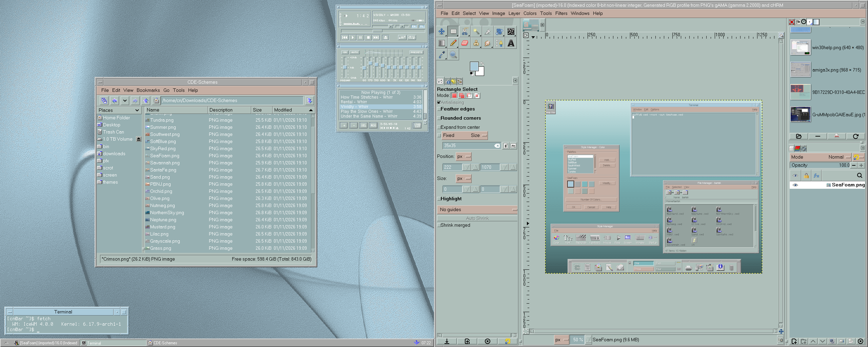
Task: Open the Filters menu in GIMP
Action: [x=561, y=14]
